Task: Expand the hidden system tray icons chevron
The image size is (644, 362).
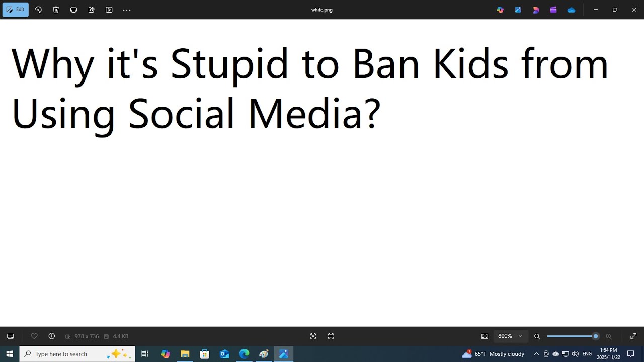Action: 536,354
